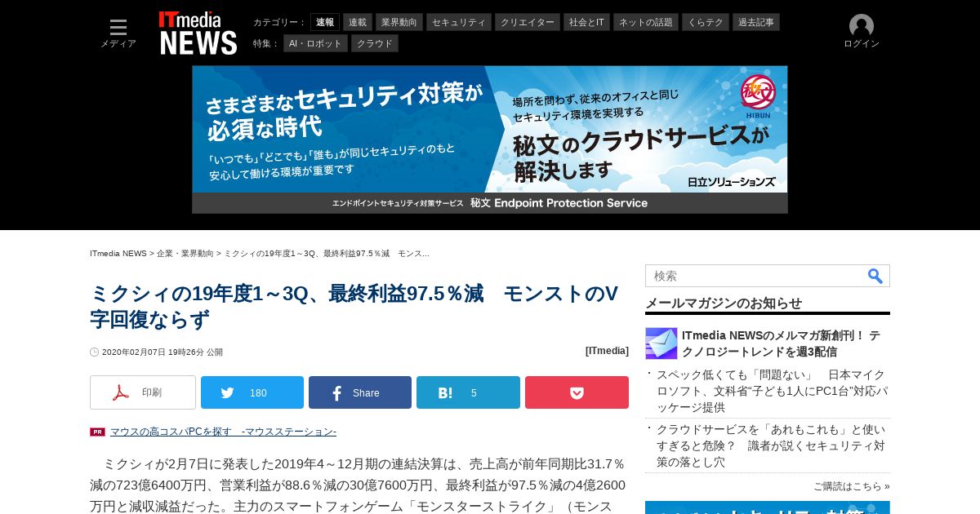Click the 検索 search input field
Viewport: 980px width, 514px height.
pos(755,276)
